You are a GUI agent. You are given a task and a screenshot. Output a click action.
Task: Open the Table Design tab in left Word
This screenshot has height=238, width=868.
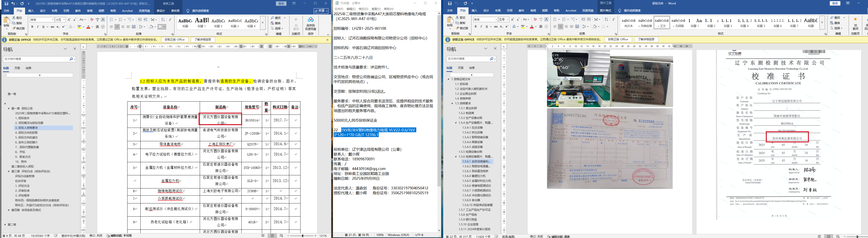coord(161,11)
